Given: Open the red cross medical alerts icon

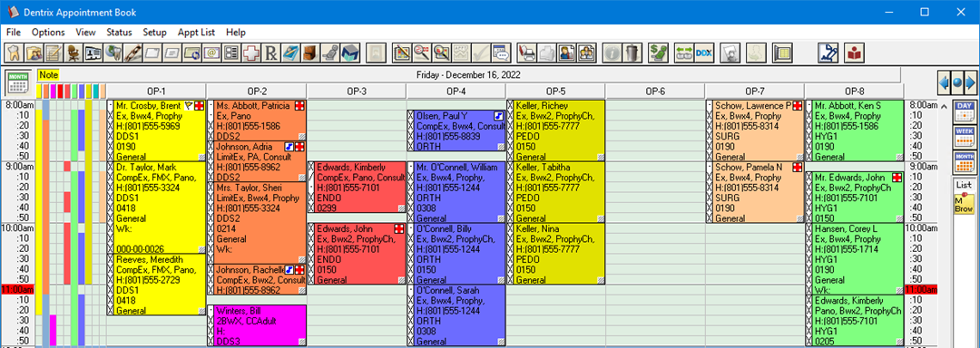Looking at the screenshot, I should click(250, 53).
